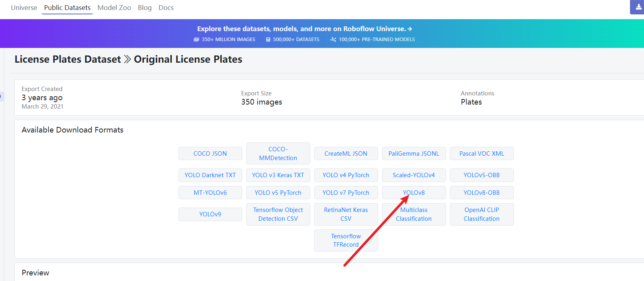This screenshot has width=644, height=281.
Task: Click the 'Plates' annotations value
Action: [471, 102]
